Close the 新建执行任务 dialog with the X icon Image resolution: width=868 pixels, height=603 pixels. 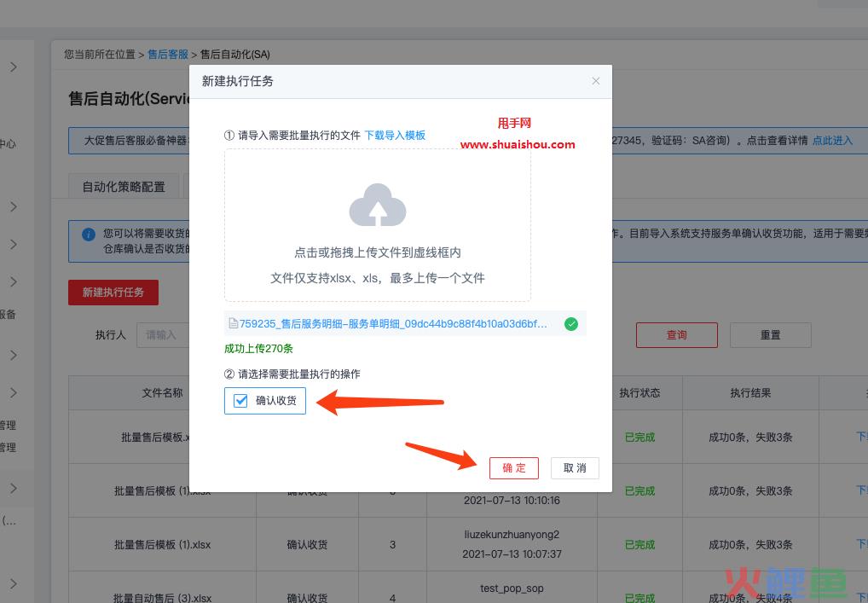(x=596, y=81)
